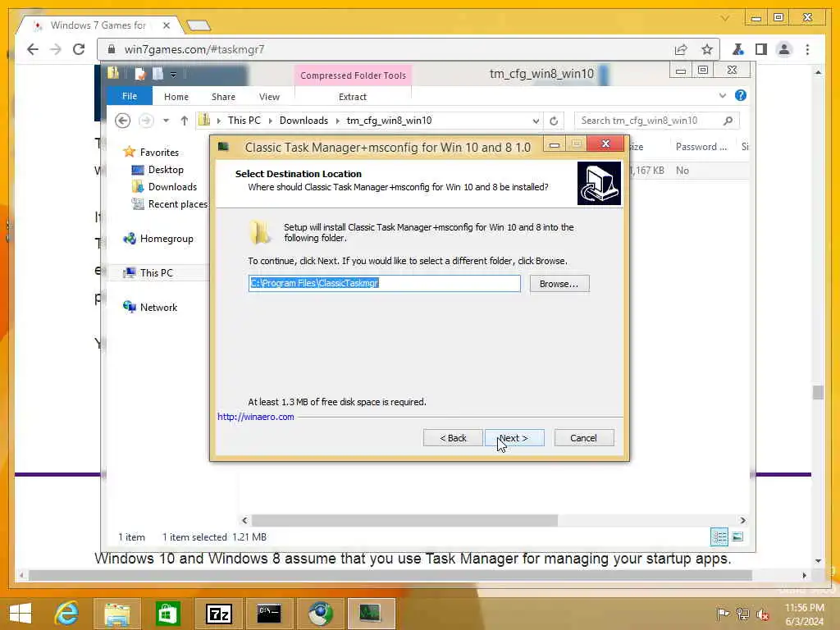The width and height of the screenshot is (840, 630).
Task: Open the browser profile avatar
Action: click(x=784, y=49)
